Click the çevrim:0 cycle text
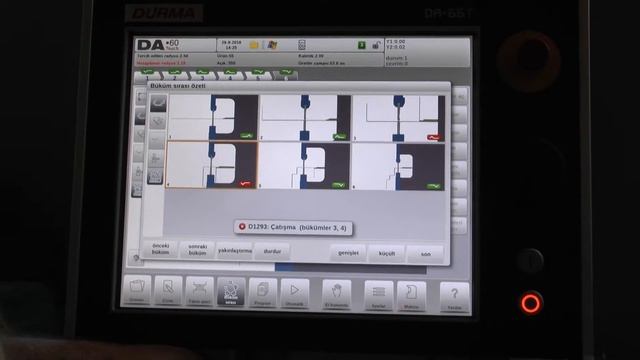Image resolution: width=640 pixels, height=360 pixels. [x=396, y=63]
